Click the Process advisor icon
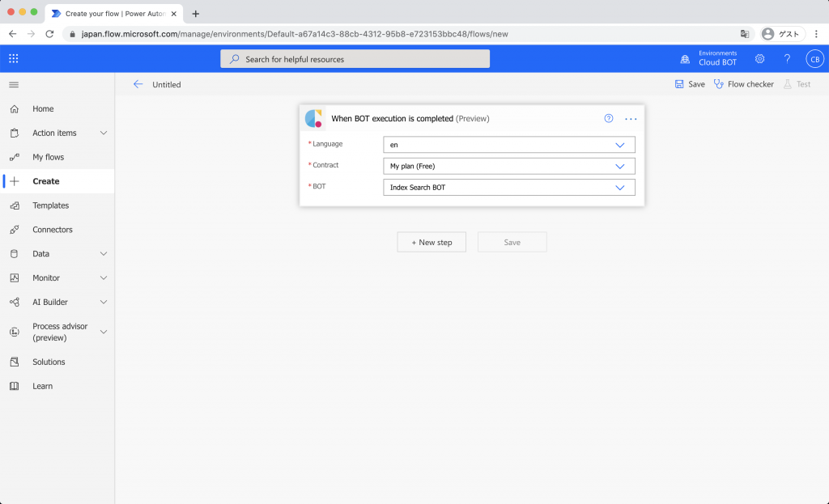829x504 pixels. tap(15, 332)
